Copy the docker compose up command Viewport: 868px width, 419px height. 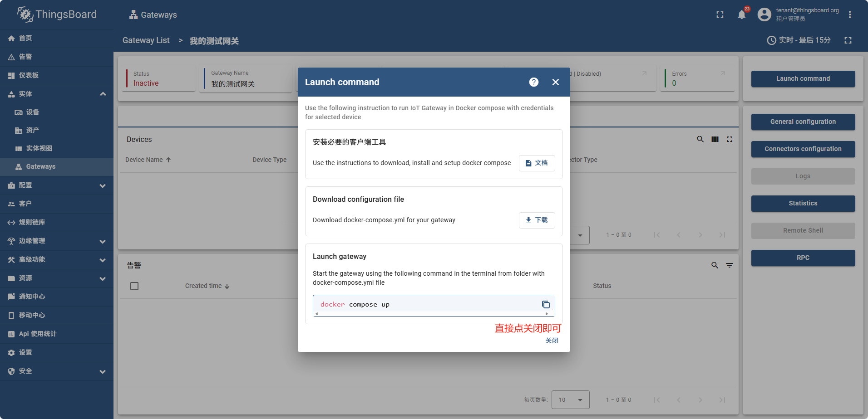(546, 305)
